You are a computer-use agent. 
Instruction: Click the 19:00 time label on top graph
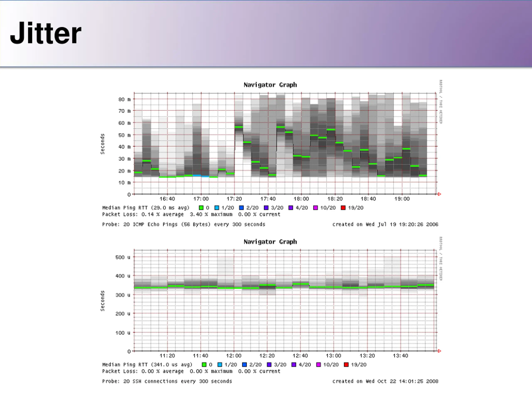402,199
